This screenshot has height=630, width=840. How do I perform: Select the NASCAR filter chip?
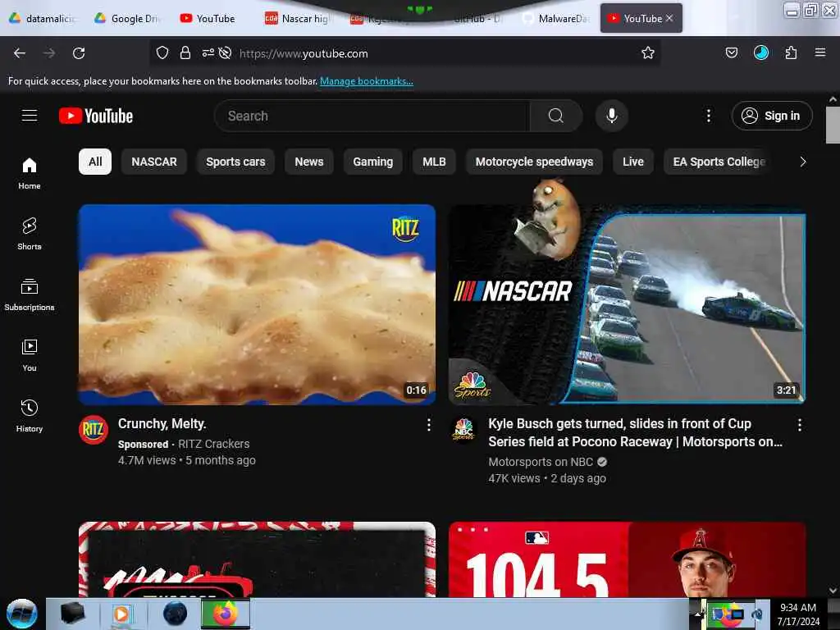153,162
